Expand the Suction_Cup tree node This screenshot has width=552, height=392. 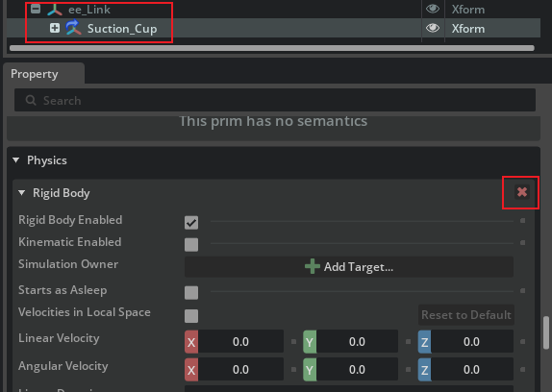[x=55, y=28]
